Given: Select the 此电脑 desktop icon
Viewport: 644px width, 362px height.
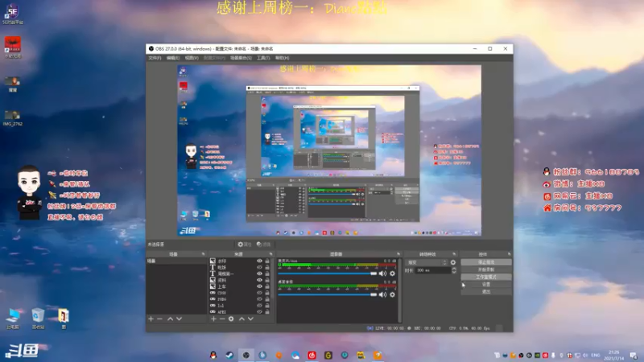Looking at the screenshot, I should coord(13,319).
